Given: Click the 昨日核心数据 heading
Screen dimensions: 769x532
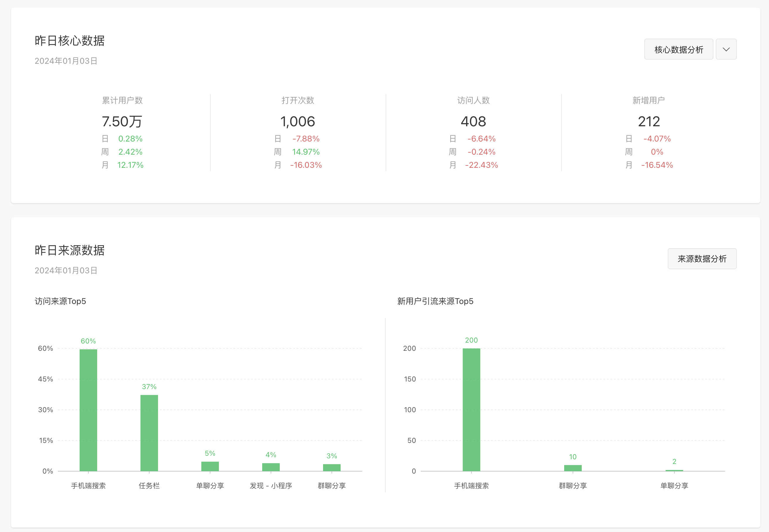Looking at the screenshot, I should [70, 41].
